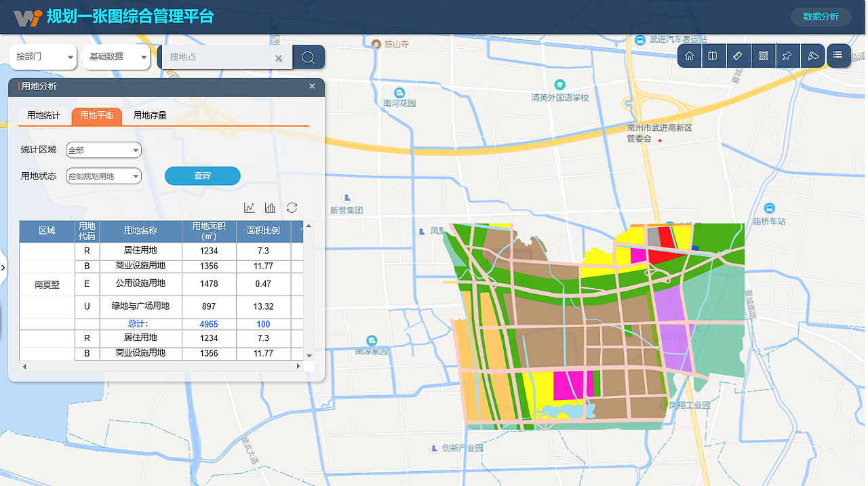868x486 pixels.
Task: Click the 区域 column header
Action: (x=47, y=231)
